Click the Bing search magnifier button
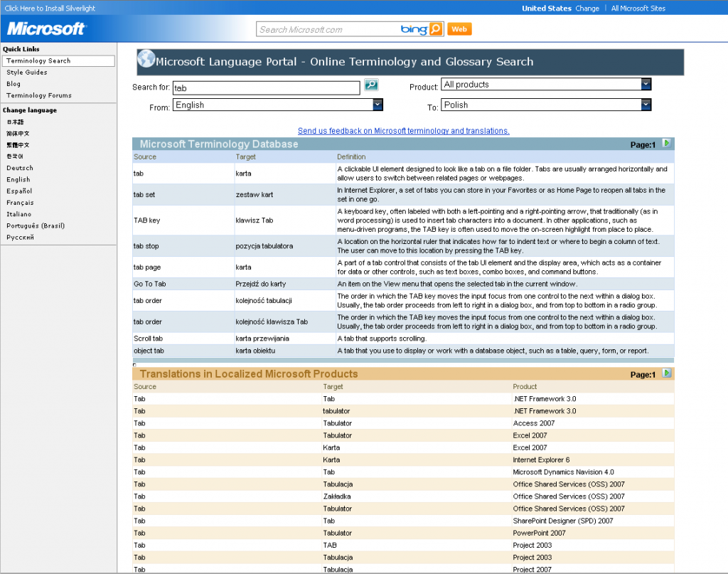 coord(436,29)
